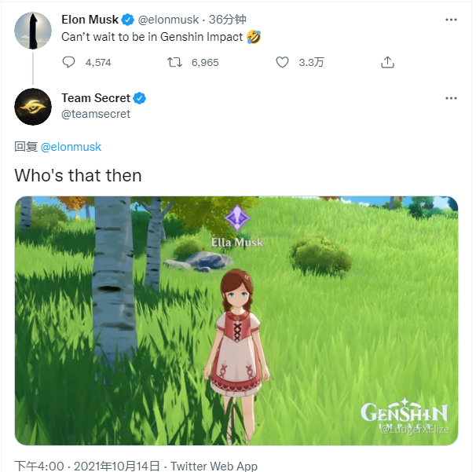476x472 pixels.
Task: Open the Ella Musk game screenshot
Action: [x=236, y=320]
